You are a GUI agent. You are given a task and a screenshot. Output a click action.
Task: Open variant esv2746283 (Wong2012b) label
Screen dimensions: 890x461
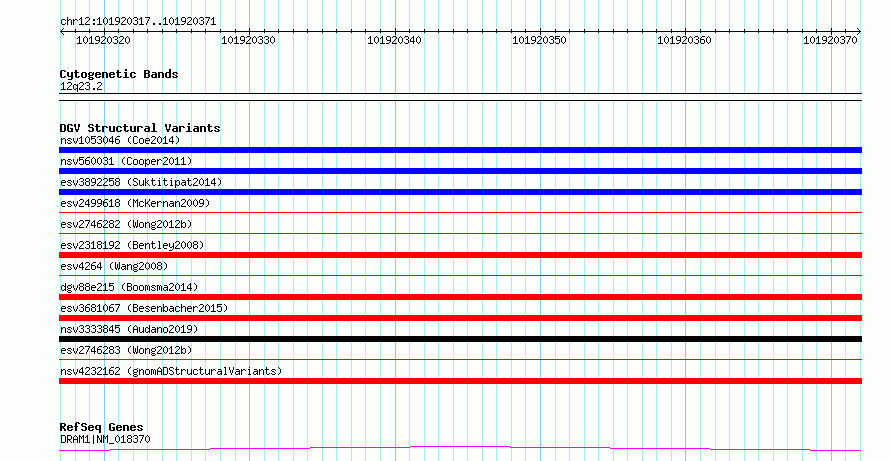coord(126,350)
